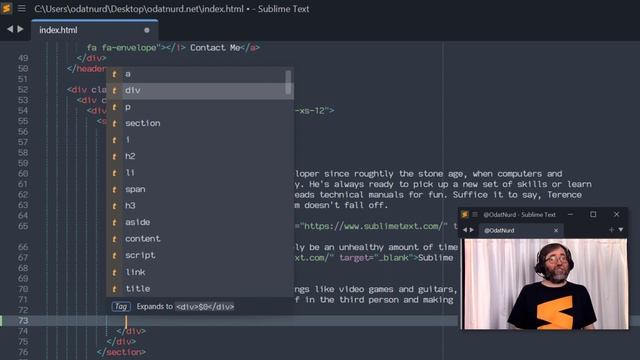The image size is (640, 360).
Task: Select the 'i' tag completion
Action: pos(200,140)
